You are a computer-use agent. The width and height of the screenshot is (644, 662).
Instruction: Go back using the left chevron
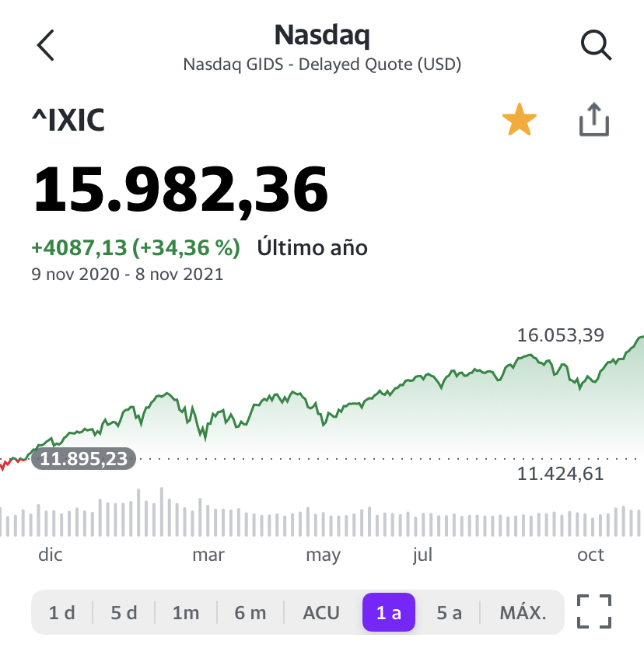[x=46, y=45]
